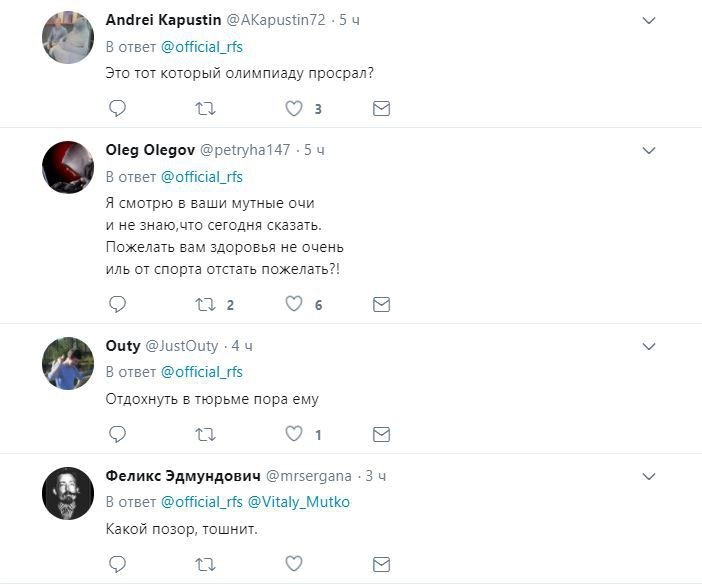
Task: Open Oleg Olegov's profile name
Action: (x=150, y=150)
